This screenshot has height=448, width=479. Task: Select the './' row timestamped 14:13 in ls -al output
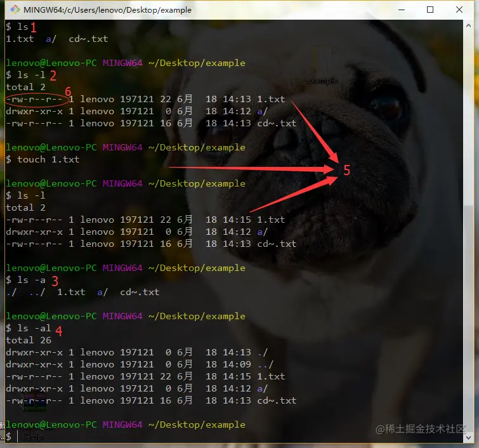[x=137, y=353]
